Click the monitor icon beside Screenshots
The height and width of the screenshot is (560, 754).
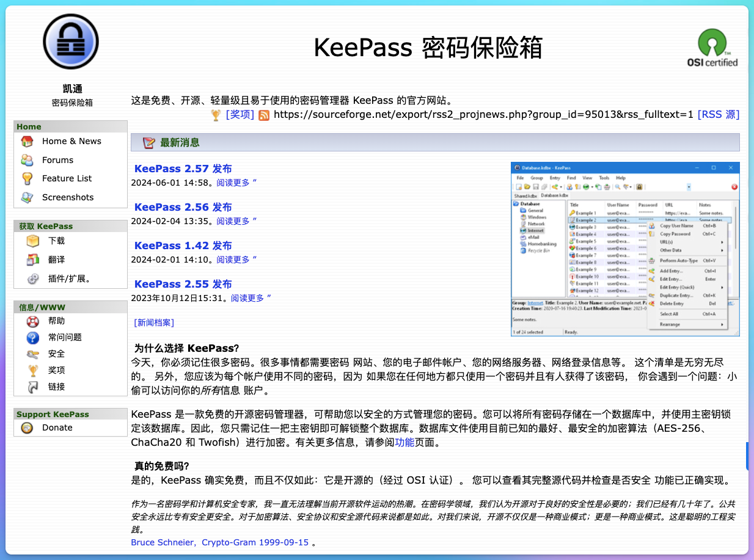27,197
